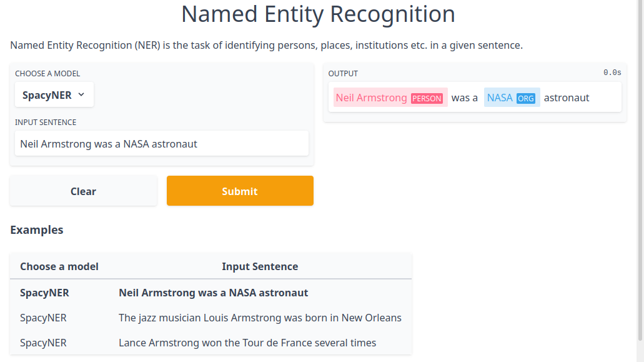Select the Louis Armstrong example row
The image size is (644, 362).
[260, 318]
